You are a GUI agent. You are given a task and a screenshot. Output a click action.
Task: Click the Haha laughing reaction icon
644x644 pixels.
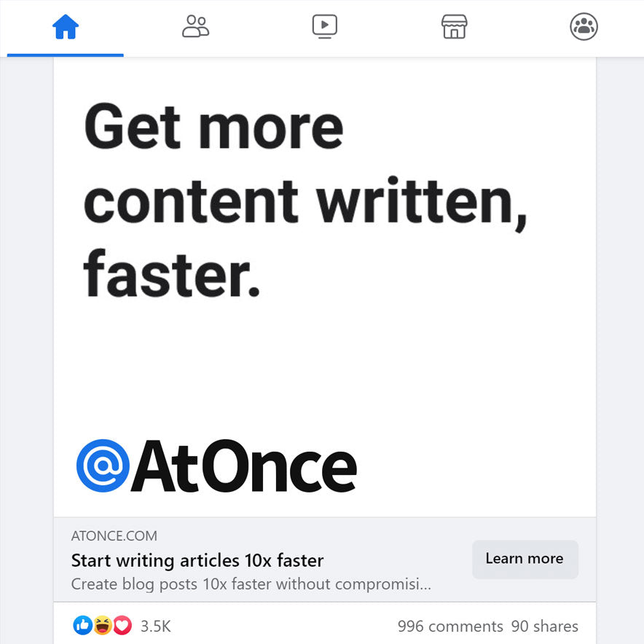tap(103, 626)
